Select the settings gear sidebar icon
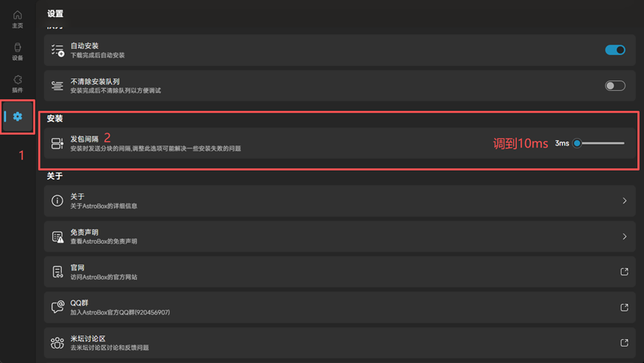Viewport: 644px width, 363px height. 18,116
